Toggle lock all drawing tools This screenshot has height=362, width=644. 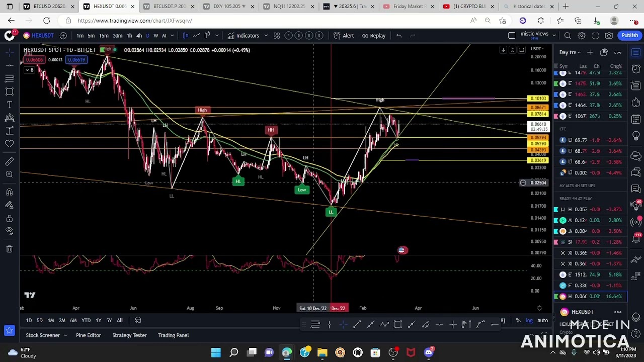click(10, 219)
